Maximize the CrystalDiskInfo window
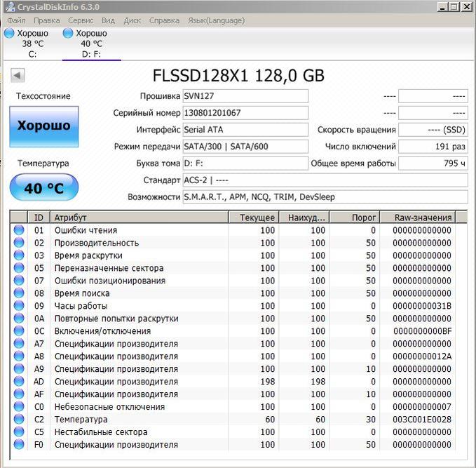This screenshot has width=476, height=468. coord(454,7)
